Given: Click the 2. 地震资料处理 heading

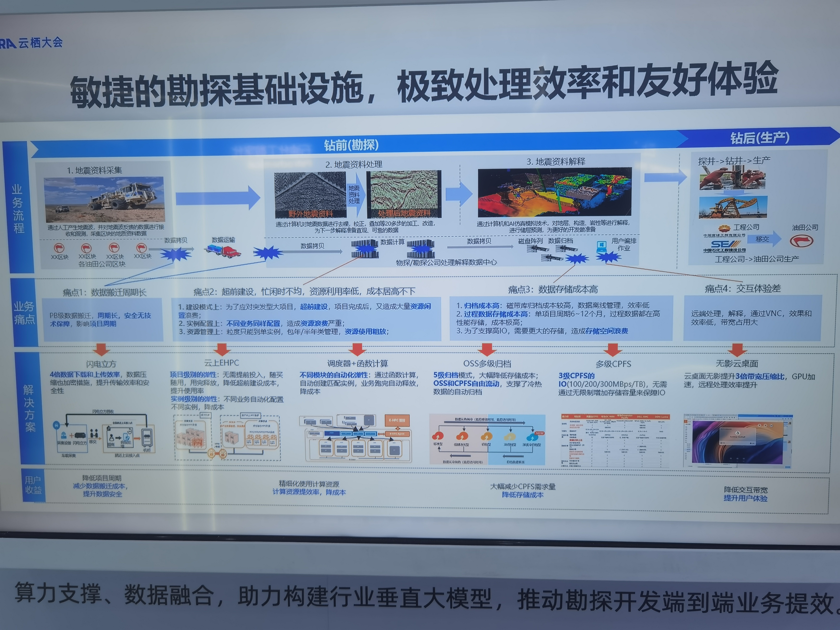Looking at the screenshot, I should [354, 164].
